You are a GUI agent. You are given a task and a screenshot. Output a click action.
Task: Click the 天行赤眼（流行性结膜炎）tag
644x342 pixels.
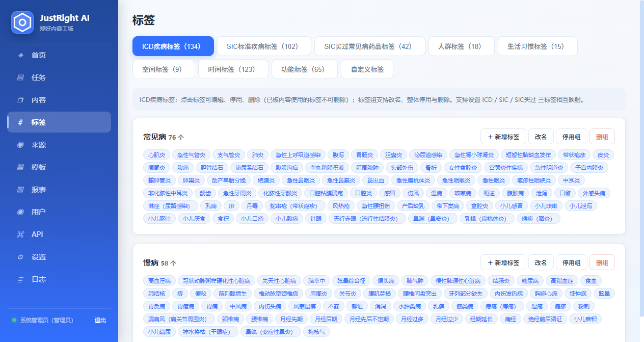(367, 219)
